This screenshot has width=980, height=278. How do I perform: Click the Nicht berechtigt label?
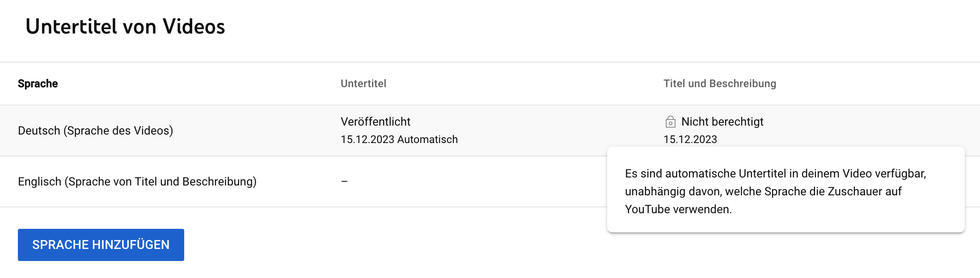click(x=722, y=122)
